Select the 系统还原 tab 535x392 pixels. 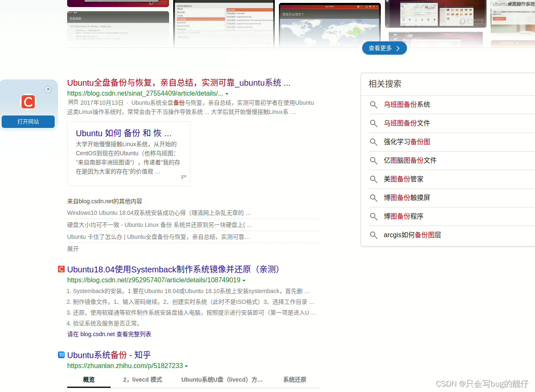[295, 380]
